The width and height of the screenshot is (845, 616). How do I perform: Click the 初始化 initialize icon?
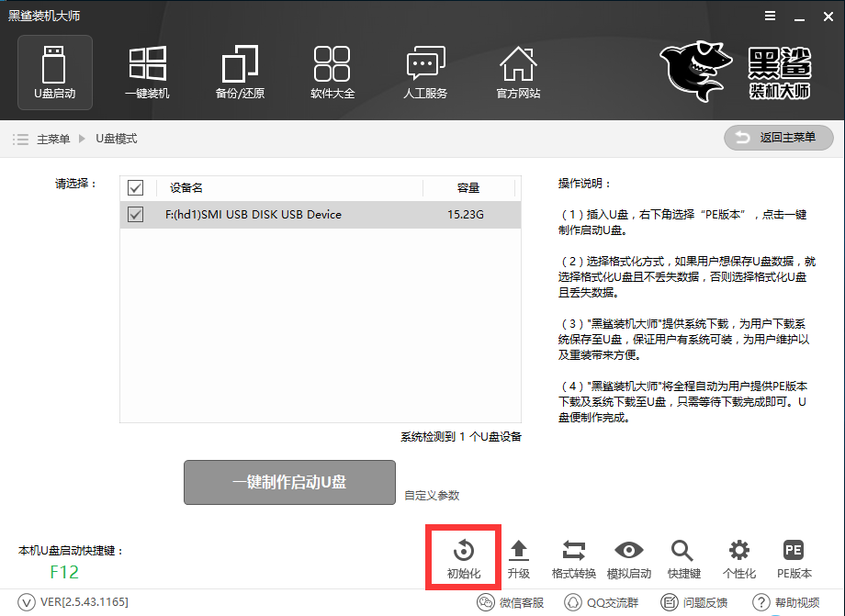click(463, 557)
